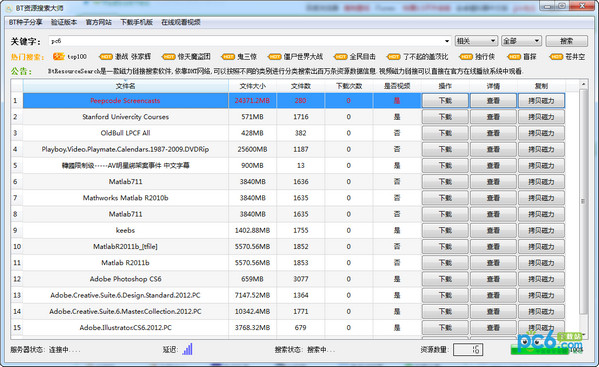The image size is (599, 367).
Task: Click the HOT badge beside 鬼三惊
Action: point(228,57)
